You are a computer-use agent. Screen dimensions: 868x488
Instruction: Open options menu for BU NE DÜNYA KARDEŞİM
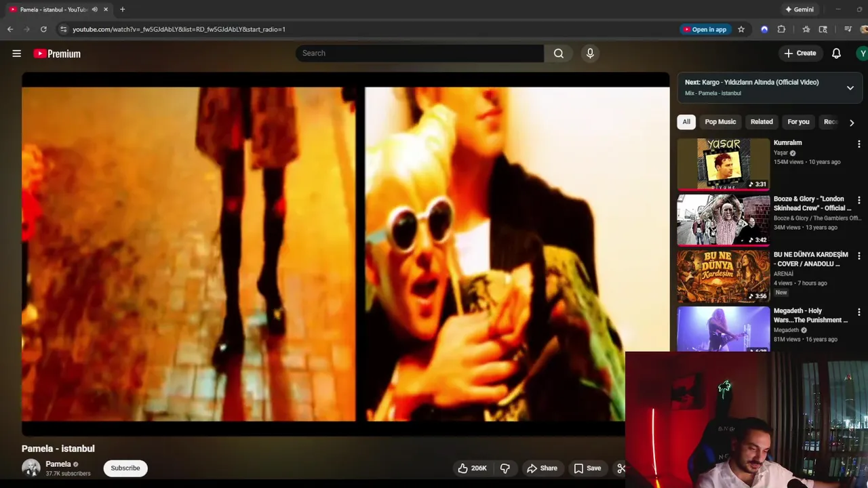click(x=859, y=256)
